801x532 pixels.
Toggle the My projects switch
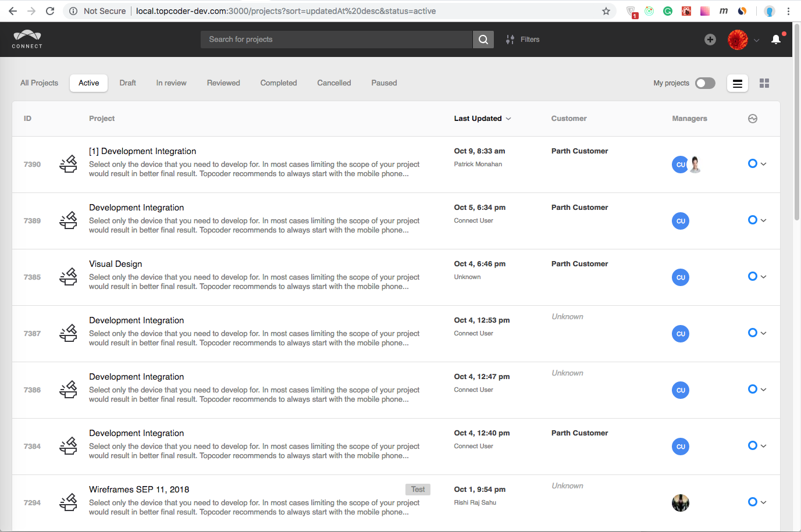[x=705, y=83]
